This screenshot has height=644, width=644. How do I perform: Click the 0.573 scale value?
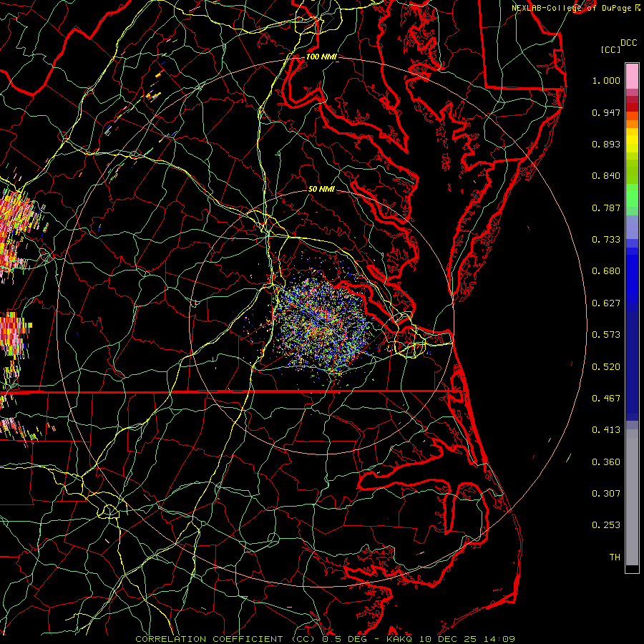[x=606, y=335]
